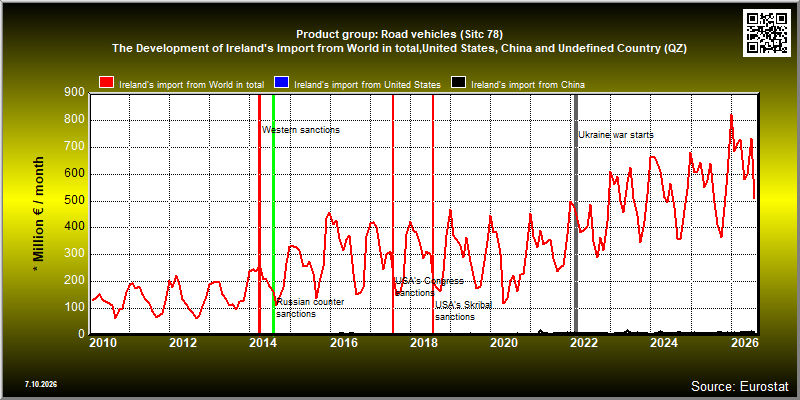Click the "Ukraine war starts" annotation
This screenshot has height=400, width=800.
coord(616,135)
